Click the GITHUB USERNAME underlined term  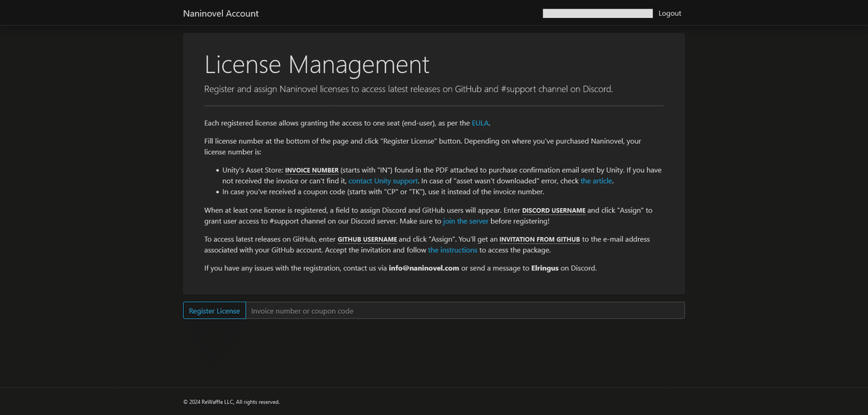367,239
